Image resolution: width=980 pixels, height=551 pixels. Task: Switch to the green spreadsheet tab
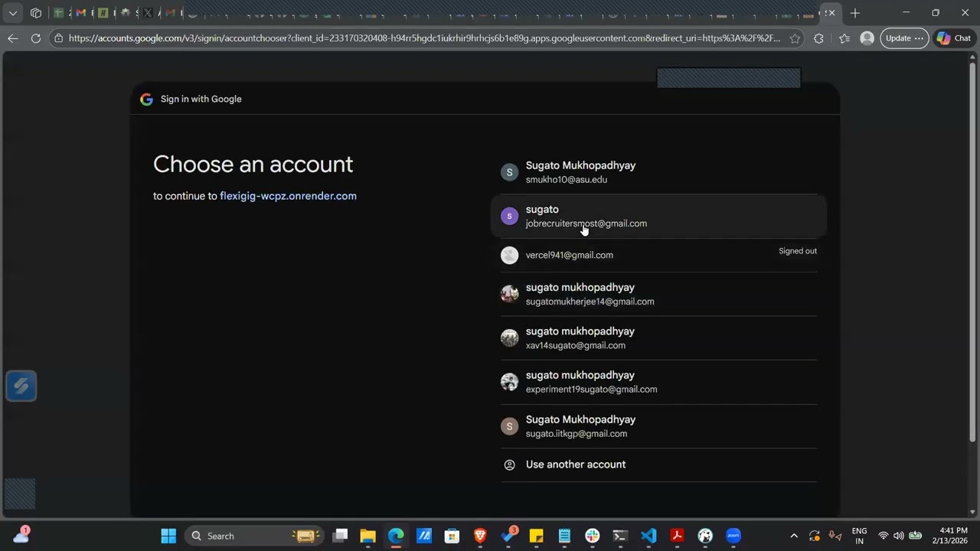point(58,13)
